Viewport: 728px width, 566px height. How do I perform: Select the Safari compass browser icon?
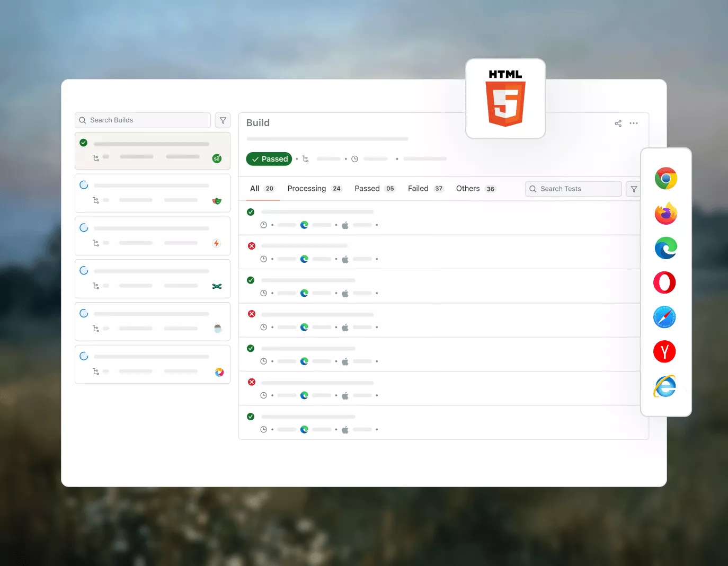pyautogui.click(x=664, y=317)
